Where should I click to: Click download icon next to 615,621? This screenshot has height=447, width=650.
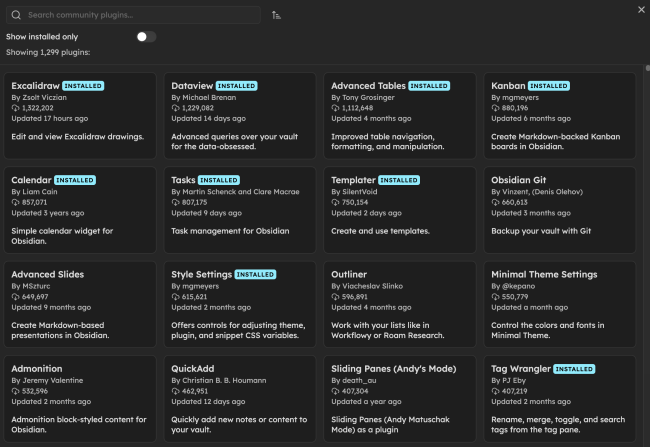pos(175,297)
